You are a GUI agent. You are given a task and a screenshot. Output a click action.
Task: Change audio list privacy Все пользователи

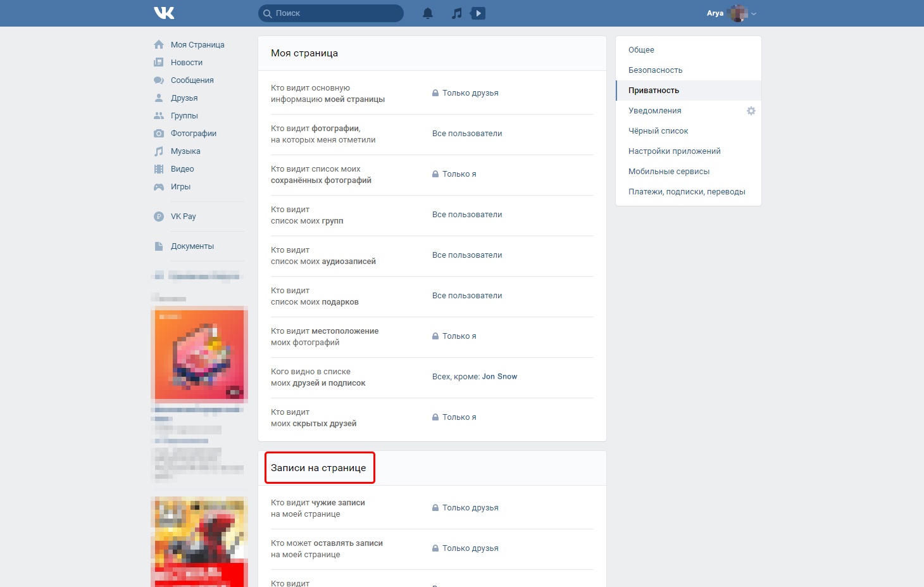tap(467, 255)
